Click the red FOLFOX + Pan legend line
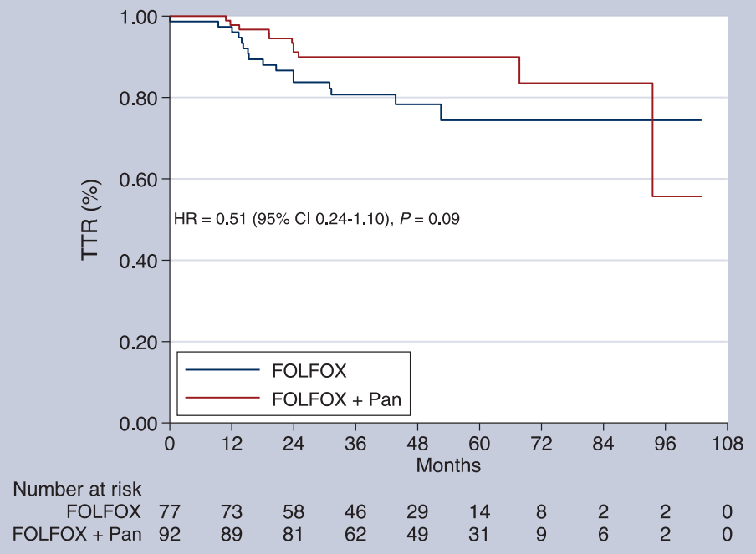 [222, 398]
